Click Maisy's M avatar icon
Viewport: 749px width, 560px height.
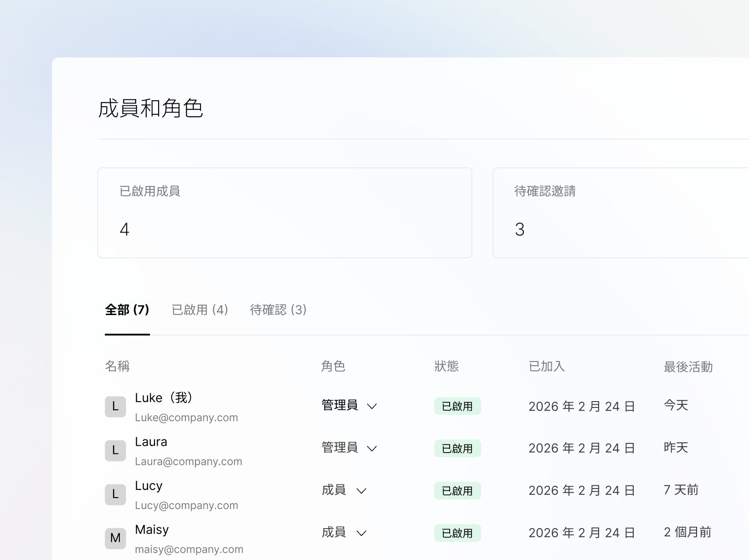[115, 538]
